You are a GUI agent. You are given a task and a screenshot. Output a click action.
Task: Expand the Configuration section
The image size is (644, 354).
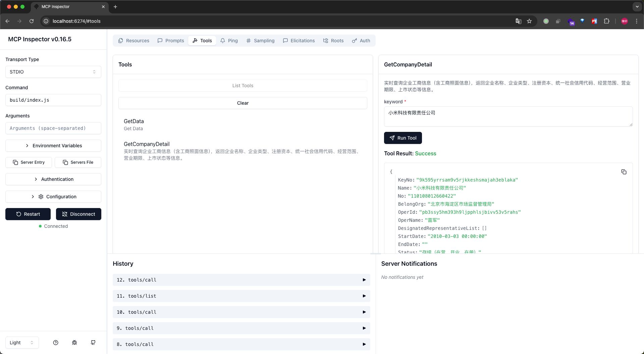[x=53, y=197]
